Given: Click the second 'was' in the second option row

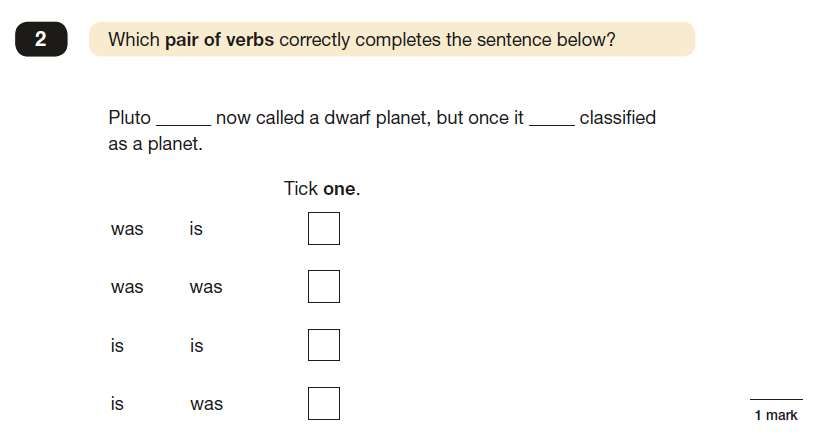Looking at the screenshot, I should coord(206,287).
